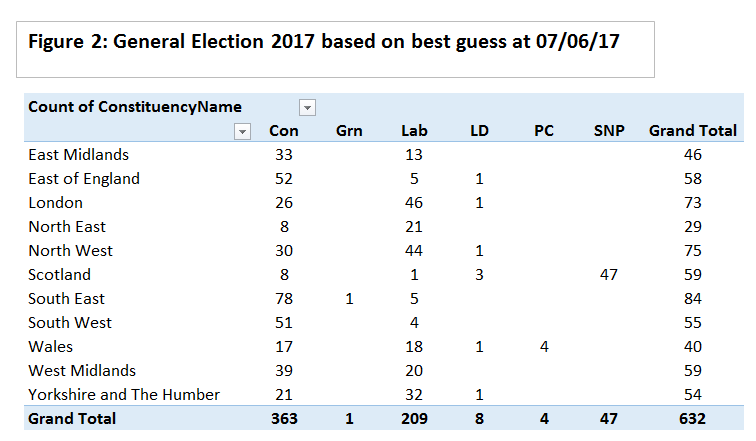Viewport: 756px width, 441px height.
Task: Click the Con grand total 363
Action: (284, 419)
